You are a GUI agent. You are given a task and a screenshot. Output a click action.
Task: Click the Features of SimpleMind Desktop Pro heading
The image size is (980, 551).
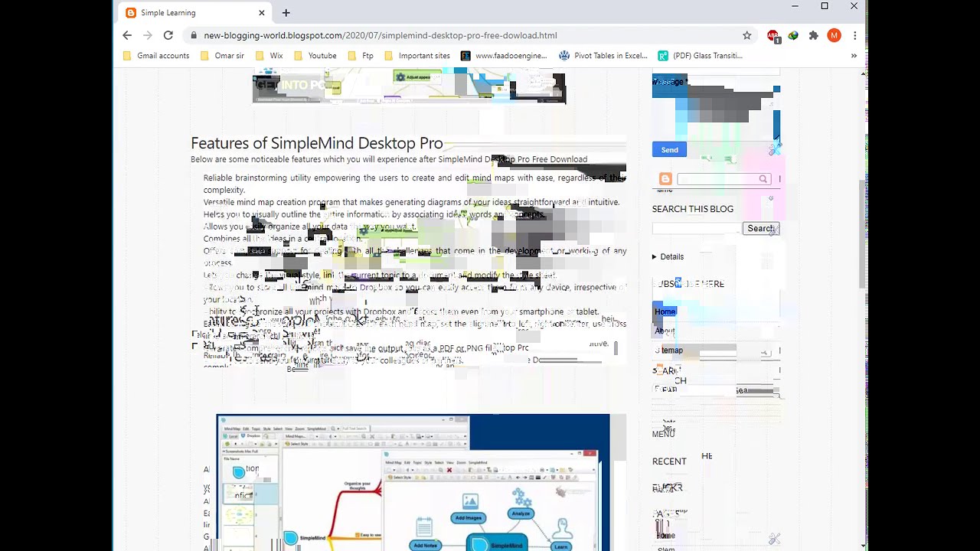316,143
